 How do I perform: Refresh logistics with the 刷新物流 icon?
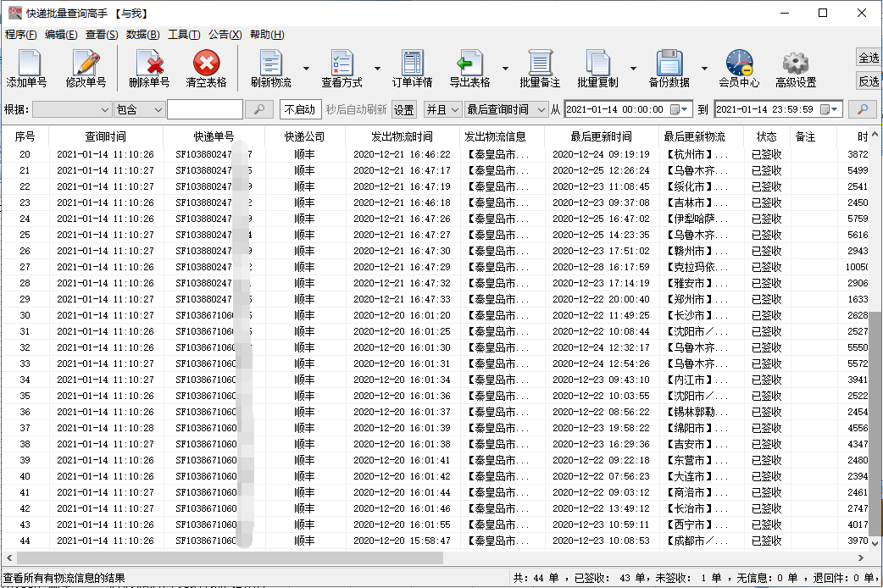[270, 68]
